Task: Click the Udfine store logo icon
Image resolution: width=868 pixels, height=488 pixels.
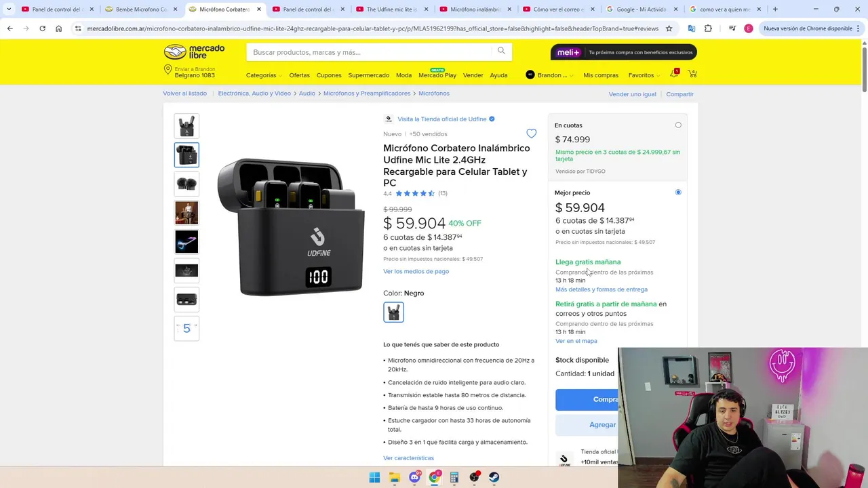Action: point(389,119)
